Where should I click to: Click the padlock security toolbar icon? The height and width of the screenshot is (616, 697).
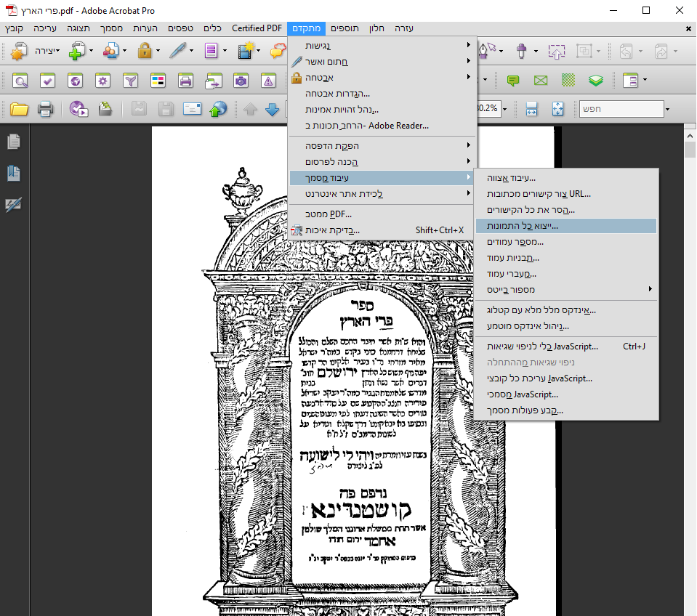tap(144, 51)
